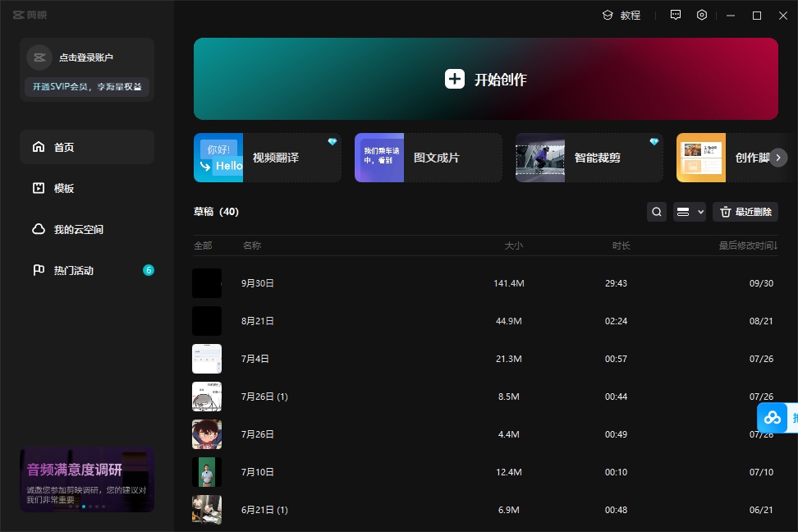Screen dimensions: 798x532
Task: Click the 音频满意度调研 survey banner
Action: click(87, 479)
